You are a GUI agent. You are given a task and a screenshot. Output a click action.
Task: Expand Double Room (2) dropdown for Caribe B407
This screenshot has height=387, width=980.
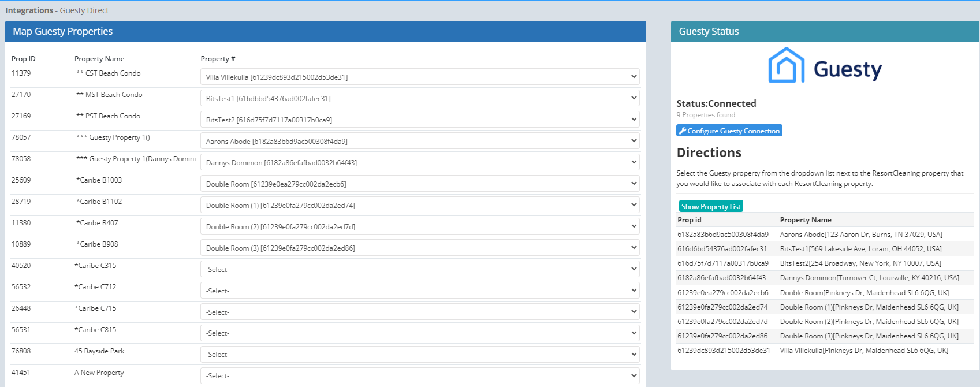click(x=420, y=226)
